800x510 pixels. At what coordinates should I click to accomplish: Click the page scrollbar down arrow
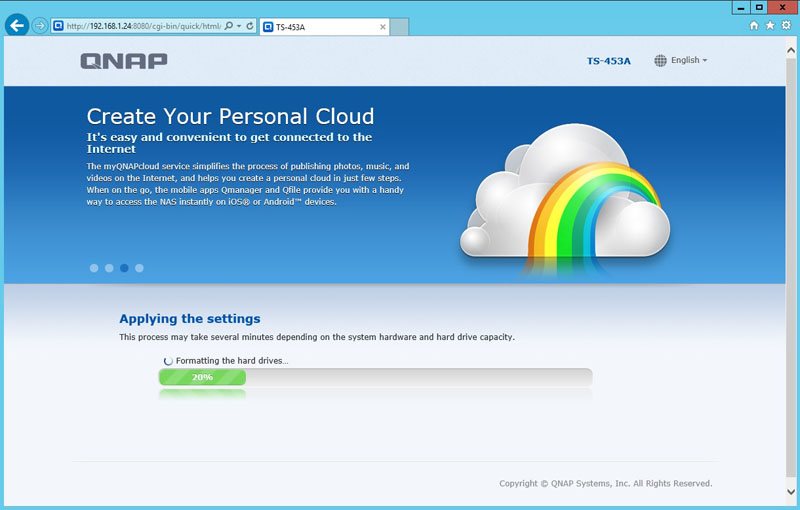[x=791, y=492]
